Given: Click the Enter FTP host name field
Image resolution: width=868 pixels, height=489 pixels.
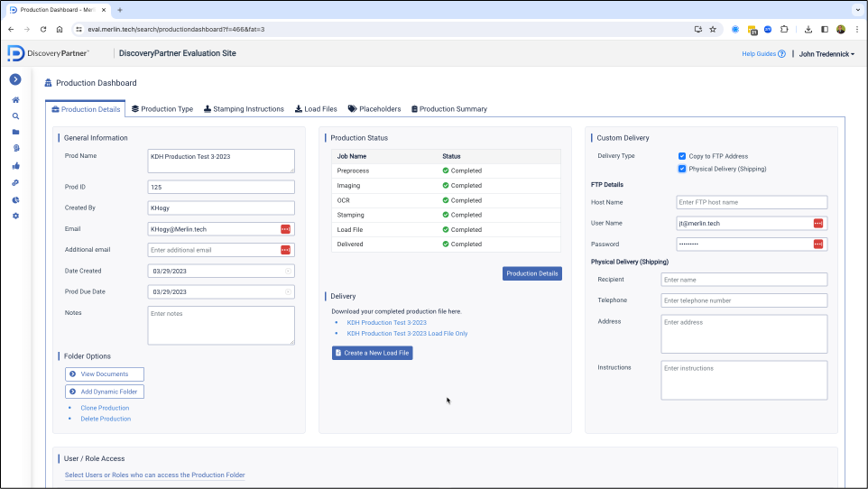Looking at the screenshot, I should (x=751, y=202).
